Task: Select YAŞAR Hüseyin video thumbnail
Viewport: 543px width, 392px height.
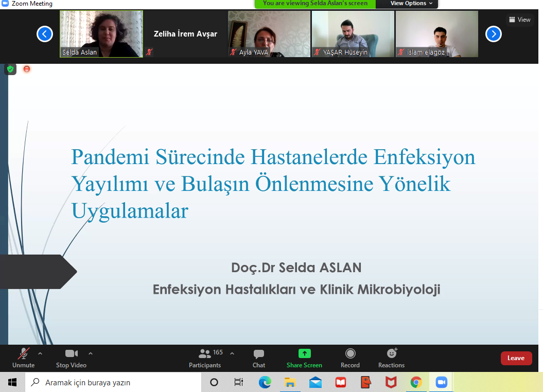Action: tap(353, 34)
